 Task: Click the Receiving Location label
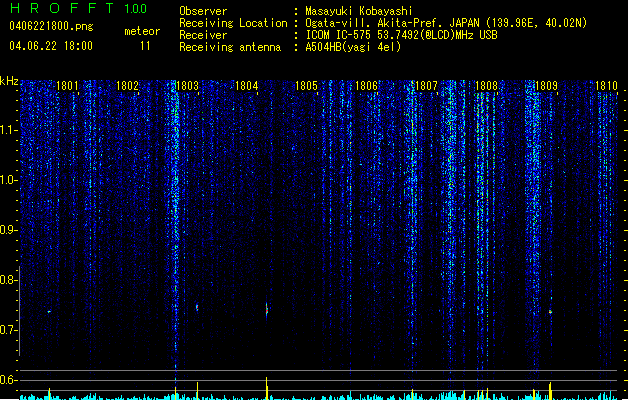point(233,23)
